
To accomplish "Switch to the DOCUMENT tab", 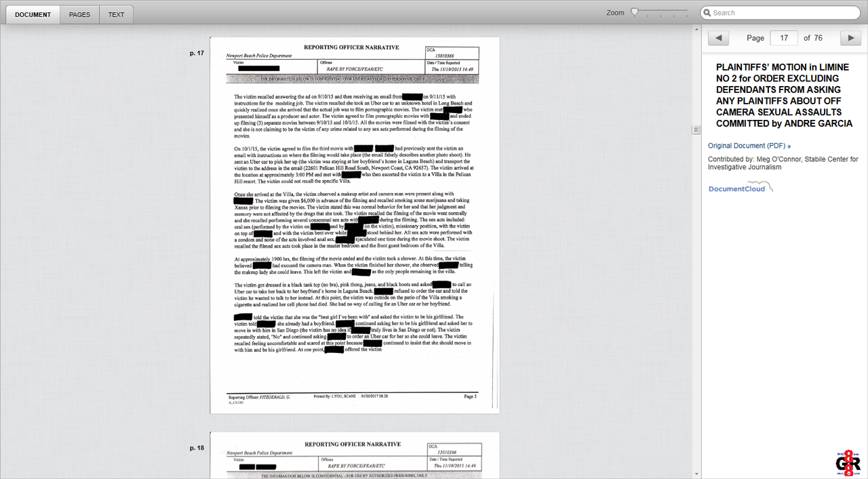I will pyautogui.click(x=33, y=14).
